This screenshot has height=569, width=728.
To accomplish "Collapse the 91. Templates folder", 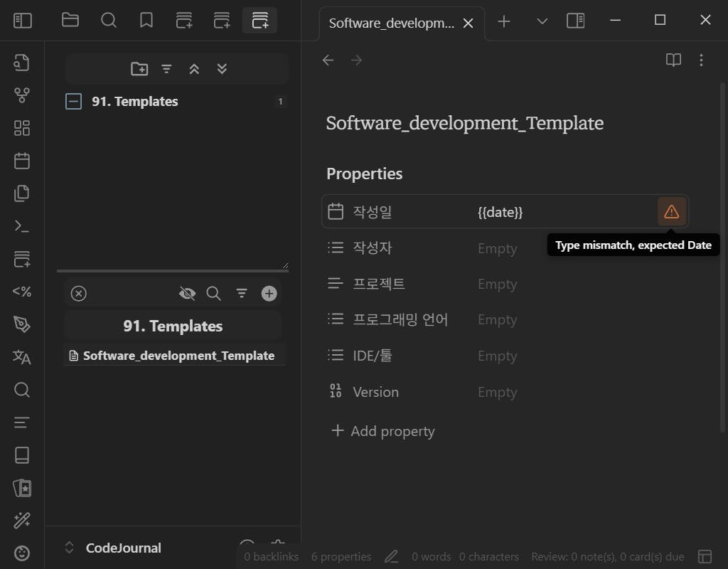I will coord(73,102).
